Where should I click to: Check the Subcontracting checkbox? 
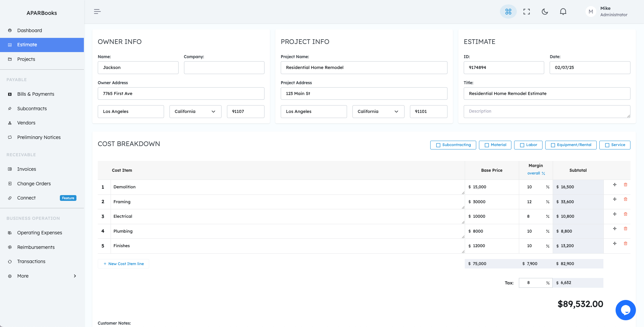click(438, 145)
